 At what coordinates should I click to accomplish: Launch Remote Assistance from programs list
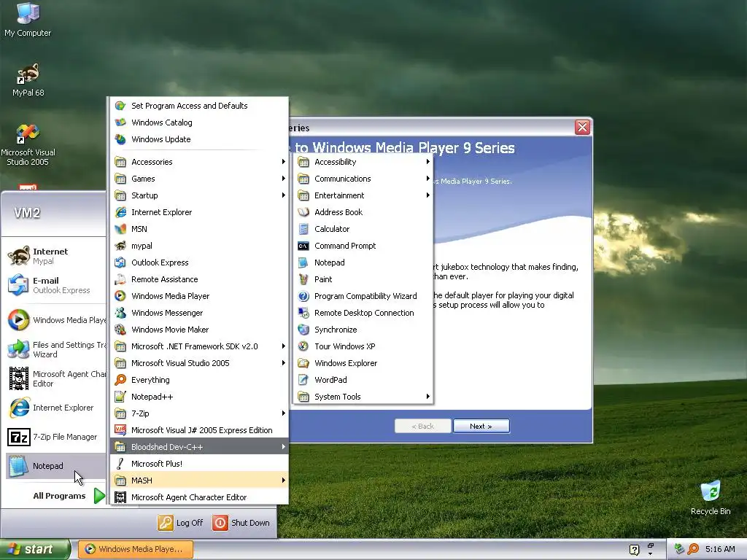[x=200, y=279]
